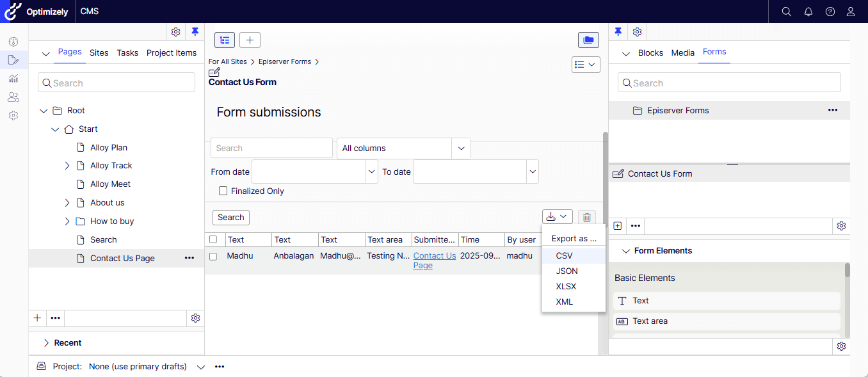Screen dimensions: 868x377
Task: Toggle the navigation tree structure icon
Action: pos(225,40)
